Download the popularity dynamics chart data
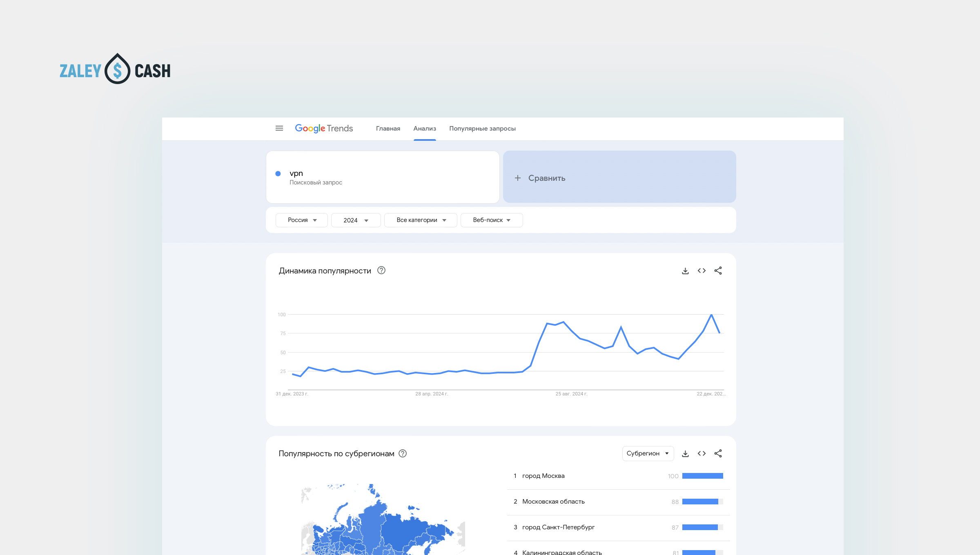The height and width of the screenshot is (555, 980). (x=685, y=271)
